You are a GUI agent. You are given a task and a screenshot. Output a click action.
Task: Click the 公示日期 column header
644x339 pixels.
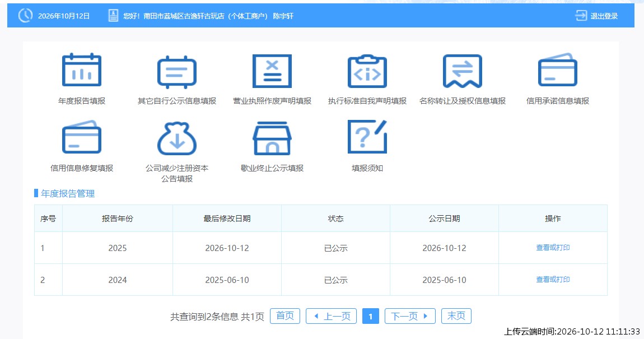coord(445,219)
